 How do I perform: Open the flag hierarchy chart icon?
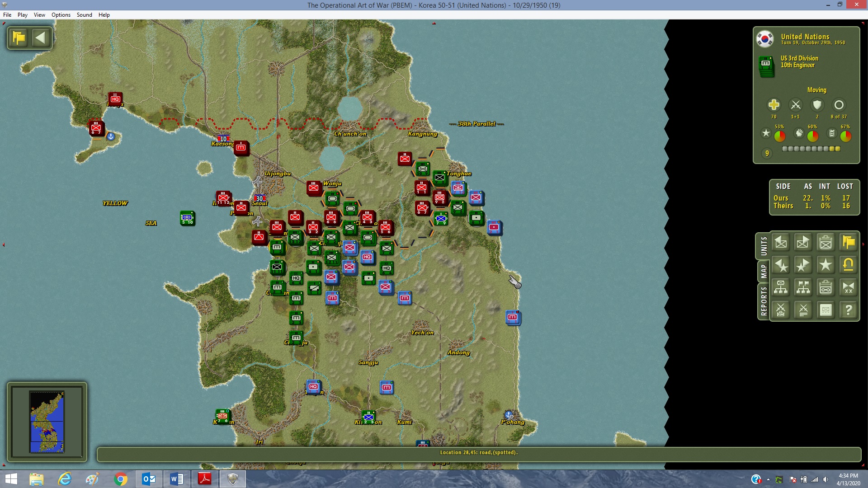click(x=803, y=287)
